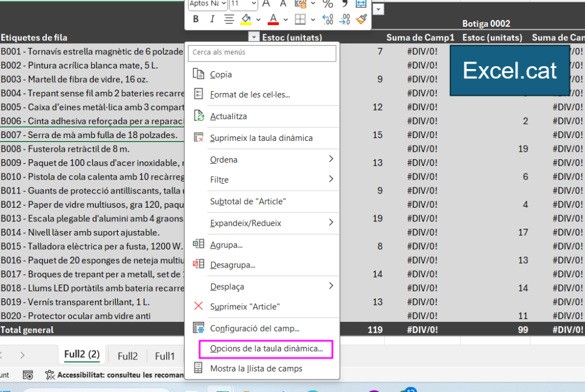Apply borders using the borders icon
Screen dimensions: 585x392
(300, 19)
